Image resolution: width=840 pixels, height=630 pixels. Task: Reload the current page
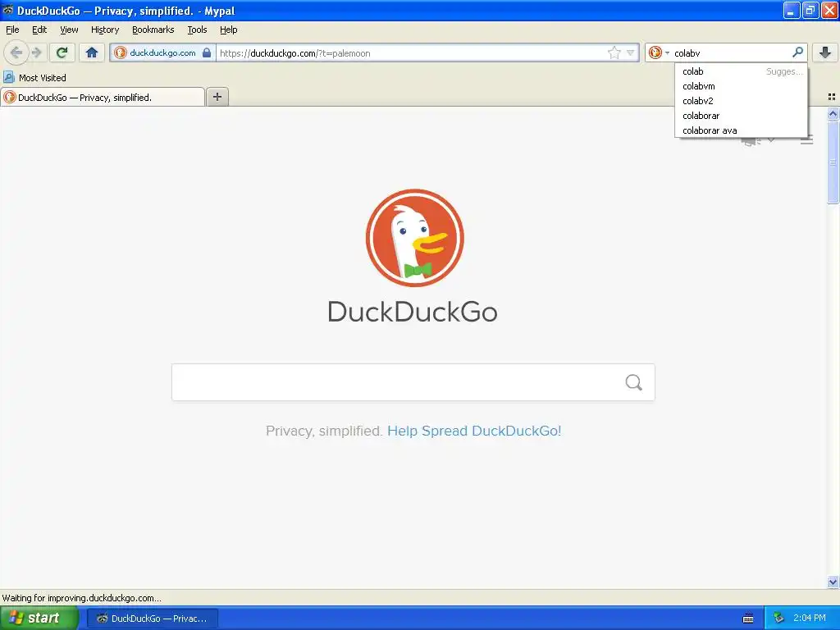62,52
